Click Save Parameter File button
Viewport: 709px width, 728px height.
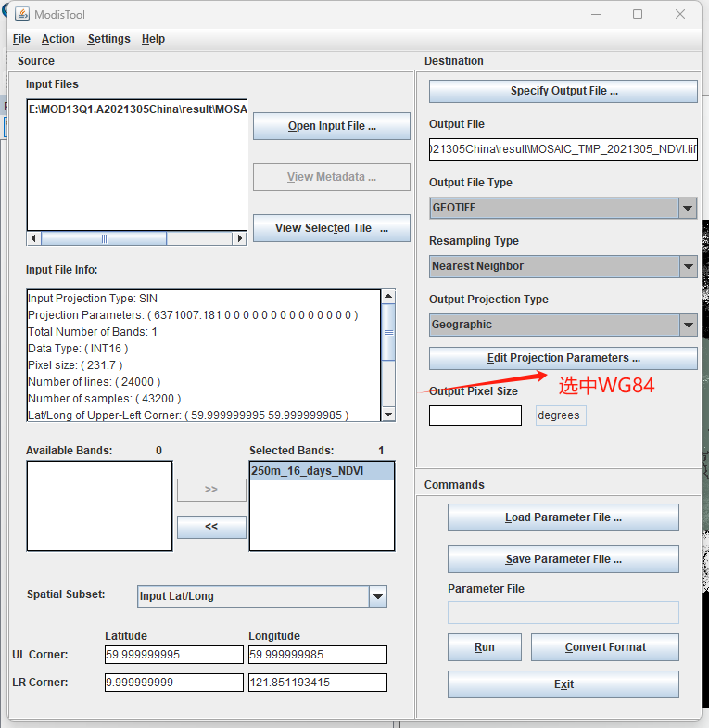563,559
